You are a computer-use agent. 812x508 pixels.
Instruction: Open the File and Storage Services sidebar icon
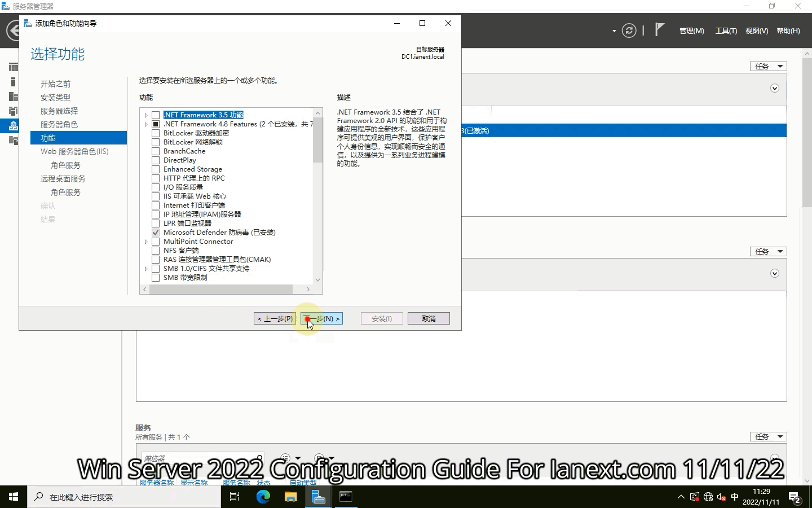point(13,140)
